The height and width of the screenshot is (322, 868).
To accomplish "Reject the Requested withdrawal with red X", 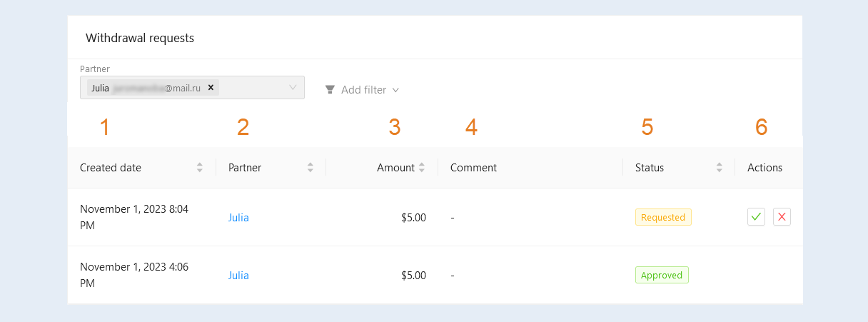I will [782, 217].
